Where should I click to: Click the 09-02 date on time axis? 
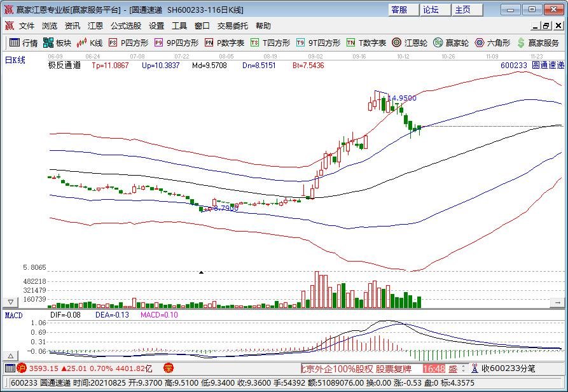coord(315,57)
